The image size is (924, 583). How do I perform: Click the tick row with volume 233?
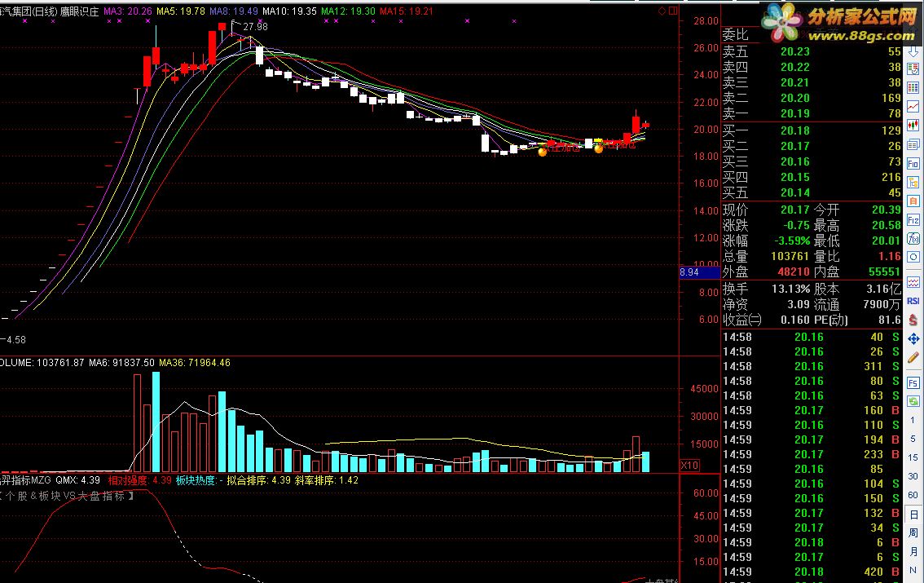pyautogui.click(x=812, y=454)
